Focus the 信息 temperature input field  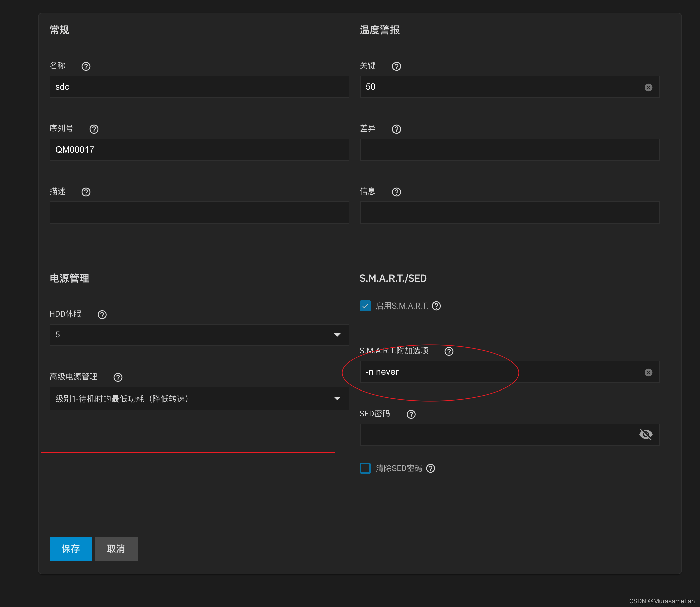(x=509, y=212)
